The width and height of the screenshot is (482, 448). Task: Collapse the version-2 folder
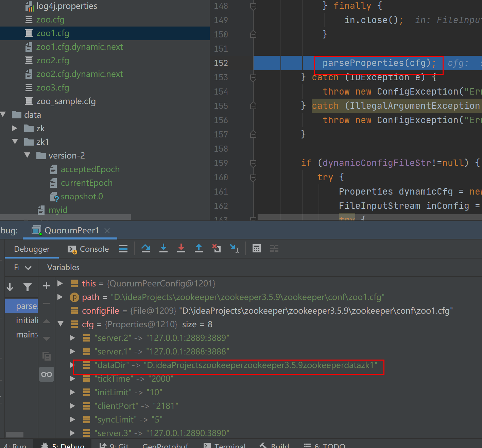point(27,155)
